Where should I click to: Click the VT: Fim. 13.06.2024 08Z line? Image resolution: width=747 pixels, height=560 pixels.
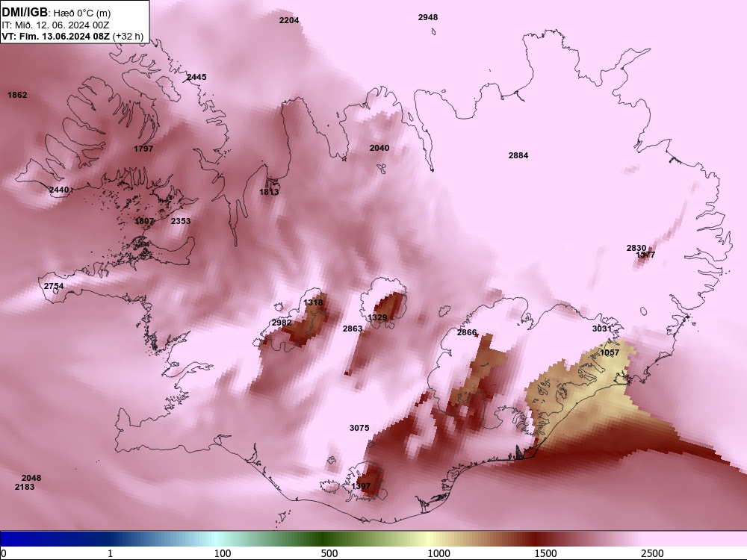click(x=56, y=36)
